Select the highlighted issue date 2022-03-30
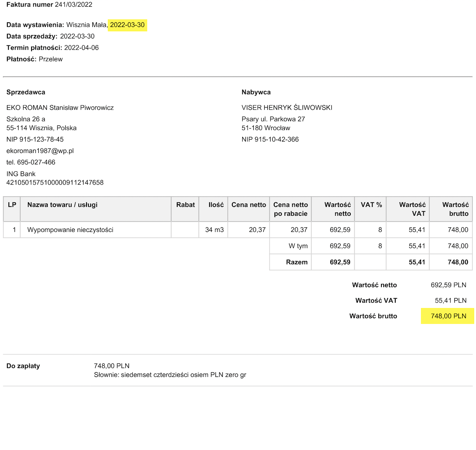476x450 pixels. (127, 25)
